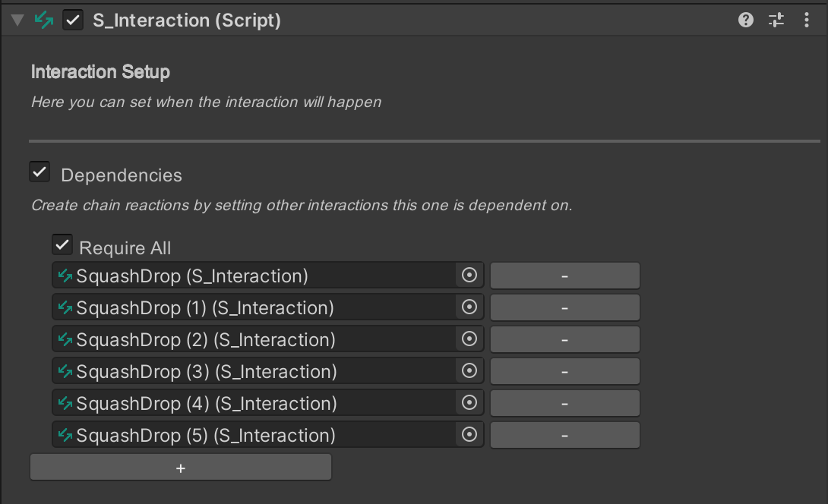This screenshot has height=504, width=828.
Task: Remove the SquashDrop (5) dependency
Action: pos(564,435)
